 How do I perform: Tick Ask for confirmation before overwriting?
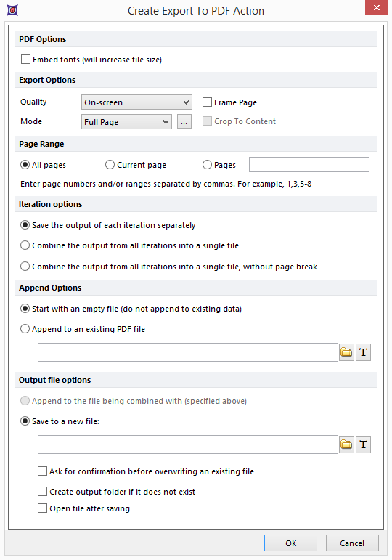pos(43,471)
